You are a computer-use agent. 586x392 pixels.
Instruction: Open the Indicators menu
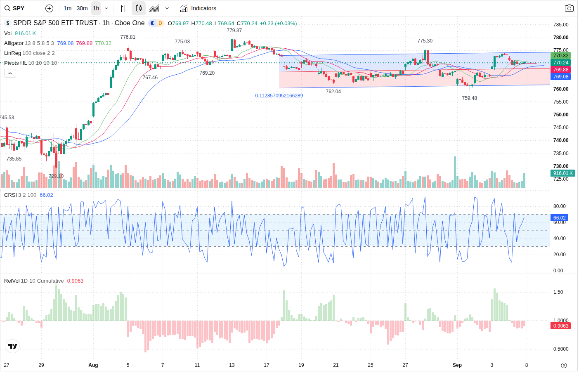pos(198,8)
